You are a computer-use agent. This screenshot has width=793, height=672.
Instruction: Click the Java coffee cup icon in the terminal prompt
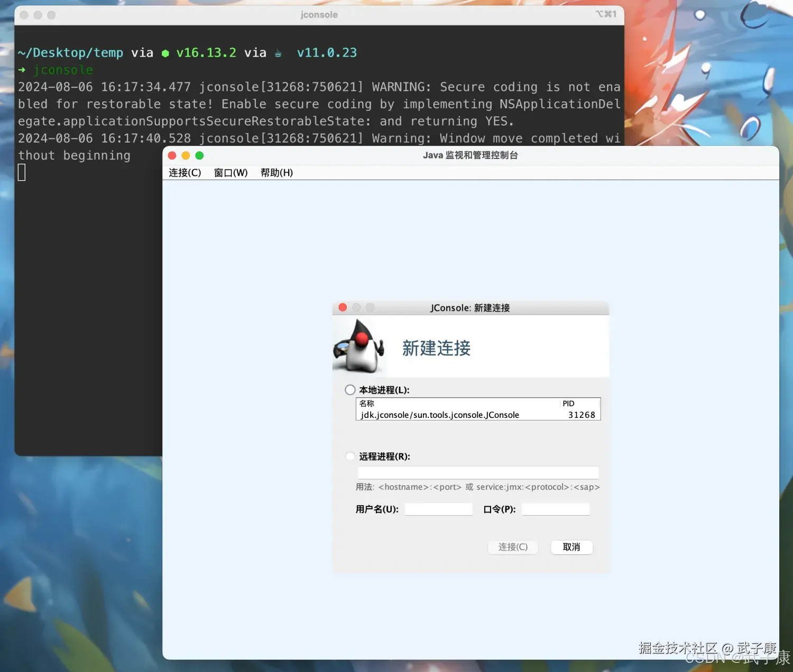278,53
